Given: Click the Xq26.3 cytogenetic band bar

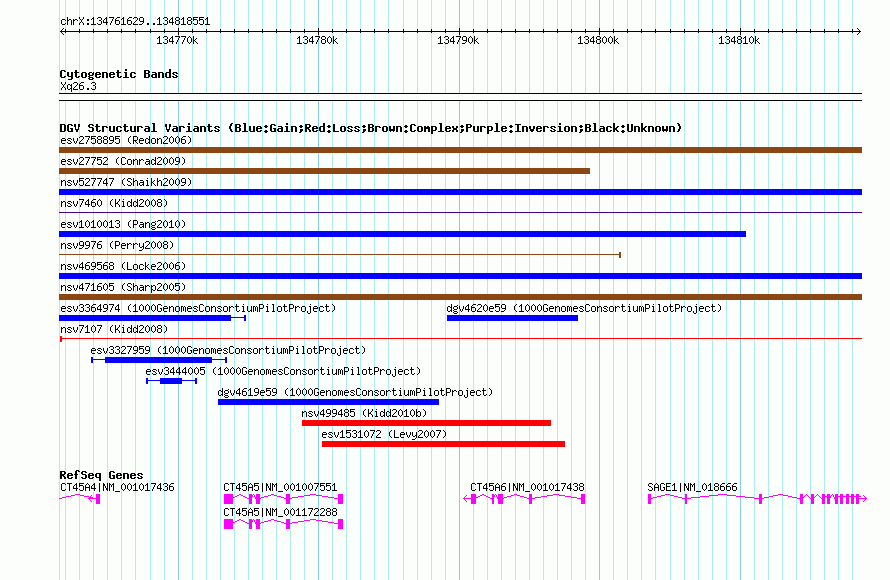Looking at the screenshot, I should tap(460, 97).
